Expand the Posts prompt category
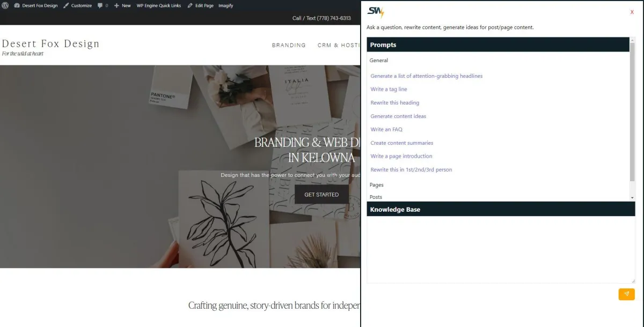 click(376, 197)
